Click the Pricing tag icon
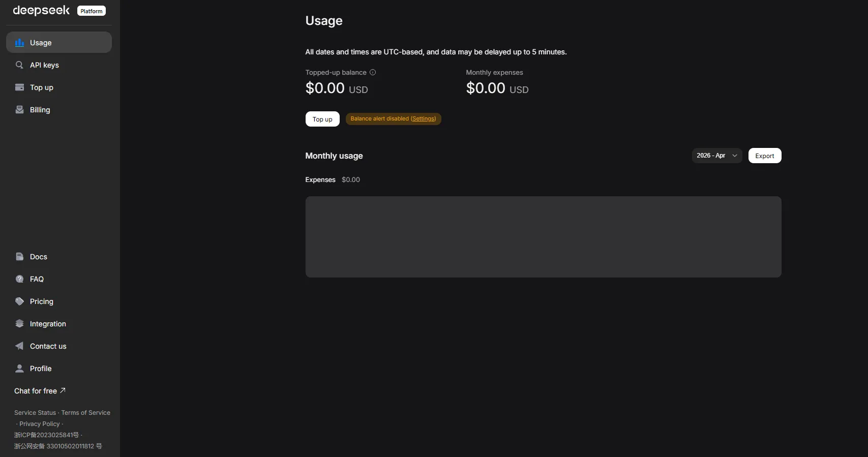The width and height of the screenshot is (868, 457). point(20,301)
